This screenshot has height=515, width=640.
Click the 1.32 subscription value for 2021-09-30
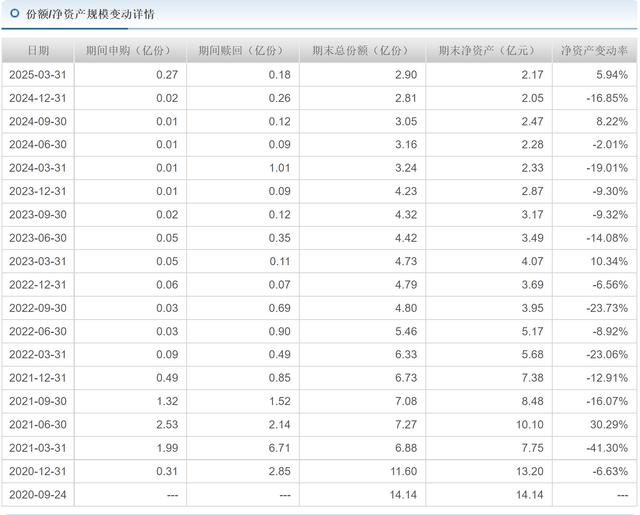click(167, 401)
